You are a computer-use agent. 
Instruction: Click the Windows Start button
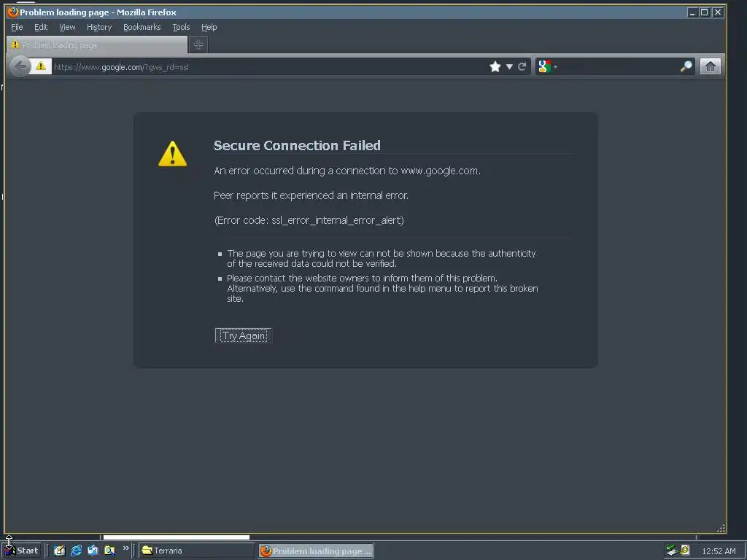point(21,551)
